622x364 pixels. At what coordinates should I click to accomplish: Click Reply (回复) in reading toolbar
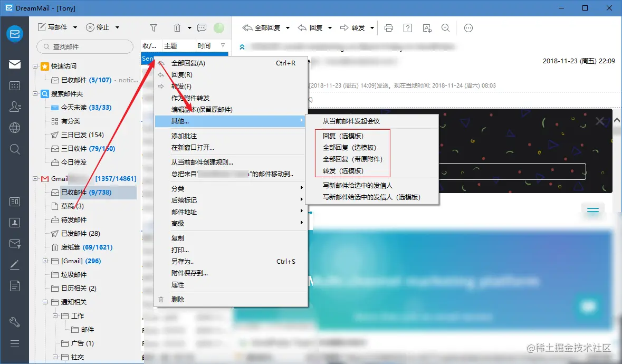(310, 28)
